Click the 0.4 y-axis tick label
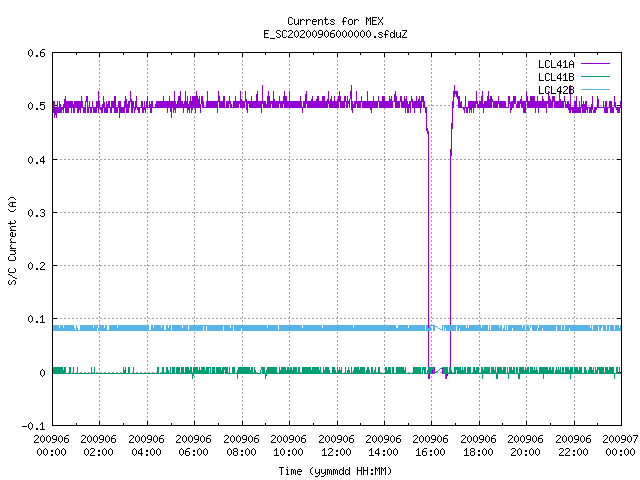640x480 pixels. [36, 160]
